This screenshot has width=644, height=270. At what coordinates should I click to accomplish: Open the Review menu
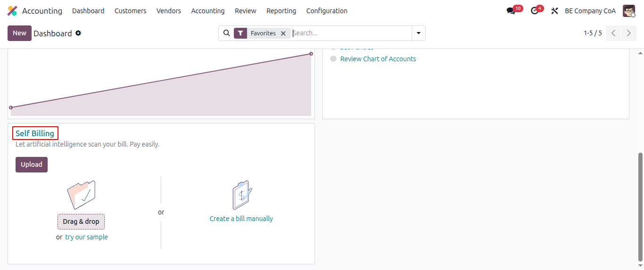pyautogui.click(x=246, y=11)
